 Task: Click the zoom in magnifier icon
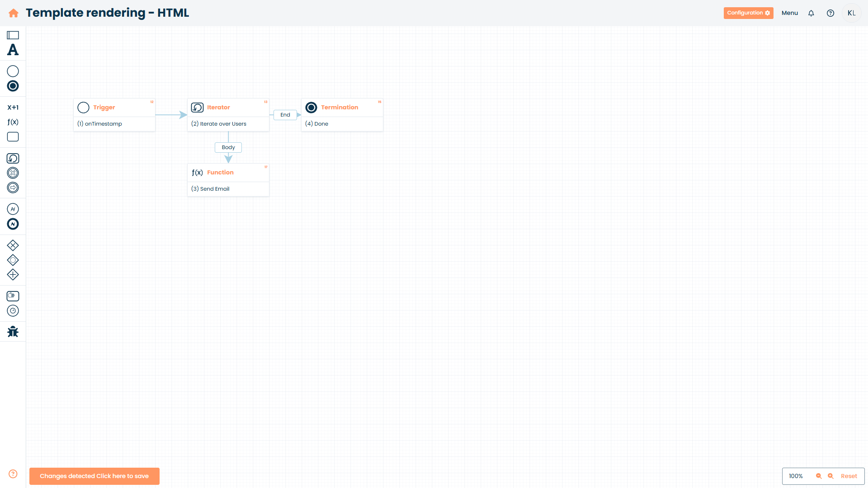[830, 476]
